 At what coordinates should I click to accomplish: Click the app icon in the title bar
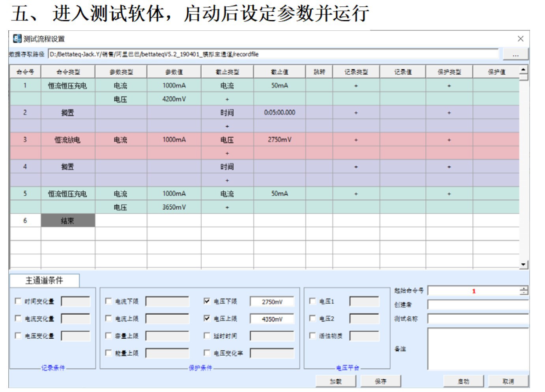(x=17, y=39)
